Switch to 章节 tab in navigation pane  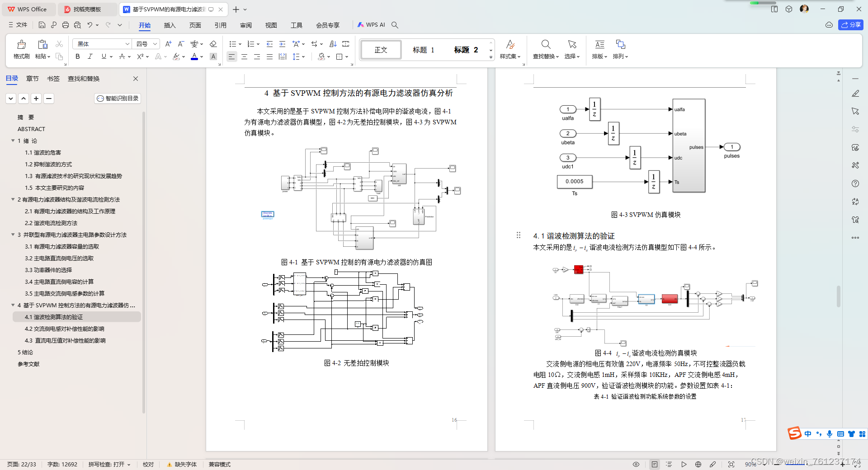(x=32, y=79)
